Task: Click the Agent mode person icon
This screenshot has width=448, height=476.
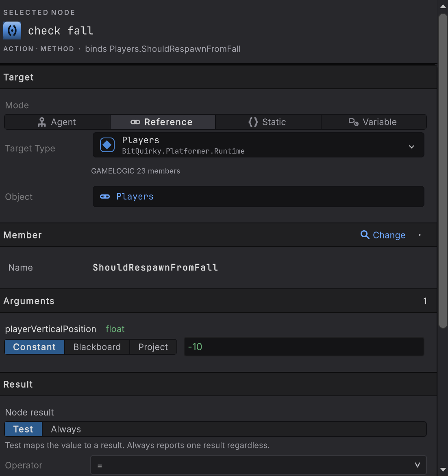Action: (x=42, y=122)
